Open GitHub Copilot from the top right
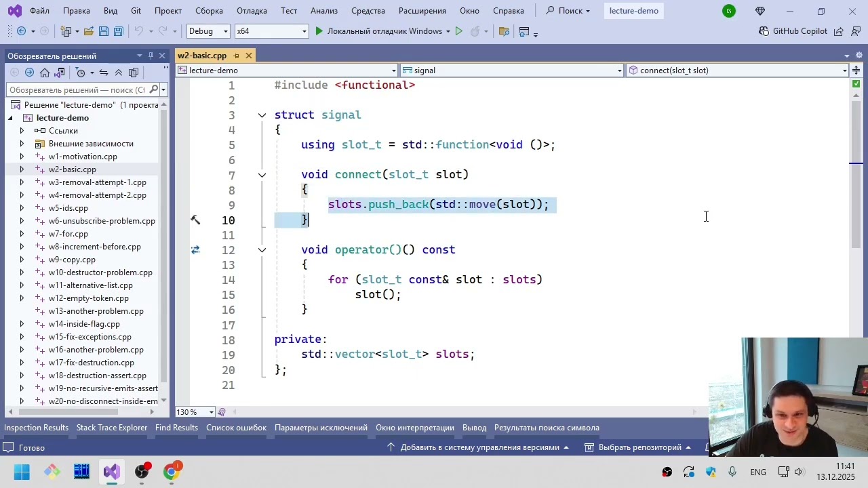The image size is (868, 488). click(x=792, y=31)
